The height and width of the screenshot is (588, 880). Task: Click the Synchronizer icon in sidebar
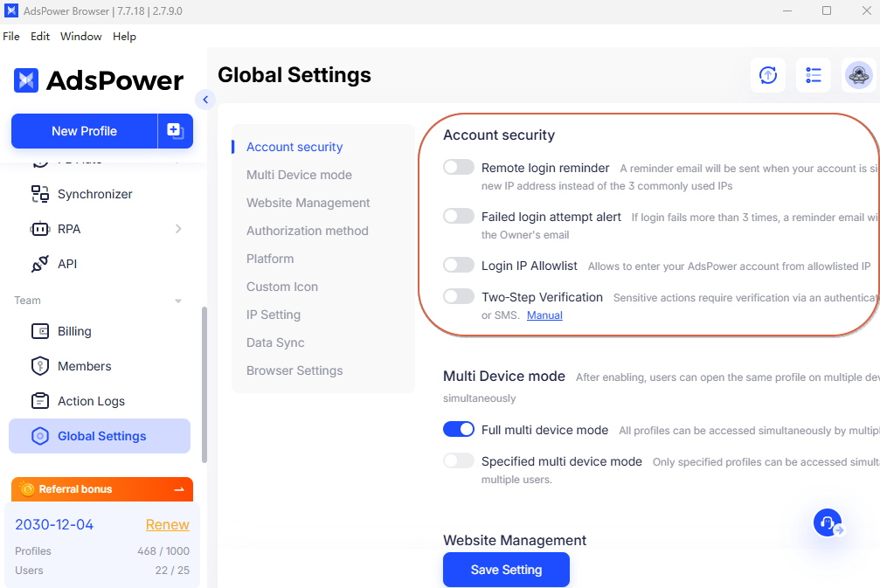coord(40,194)
